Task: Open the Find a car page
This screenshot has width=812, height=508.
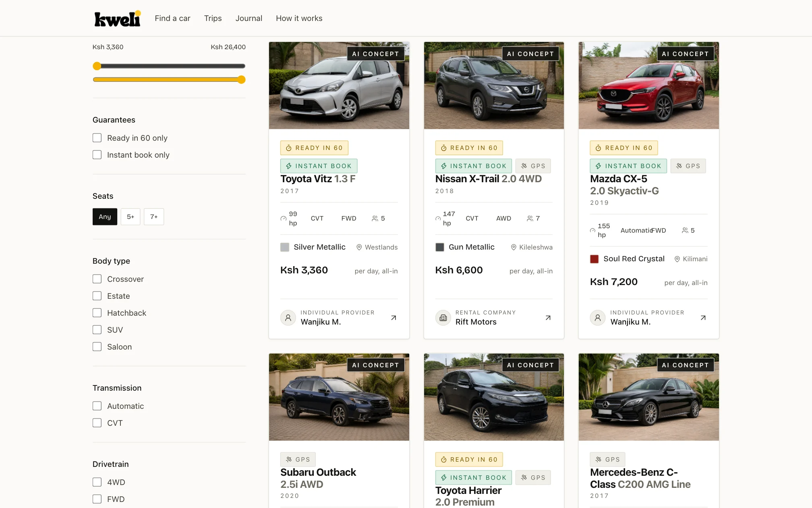Action: coord(172,18)
